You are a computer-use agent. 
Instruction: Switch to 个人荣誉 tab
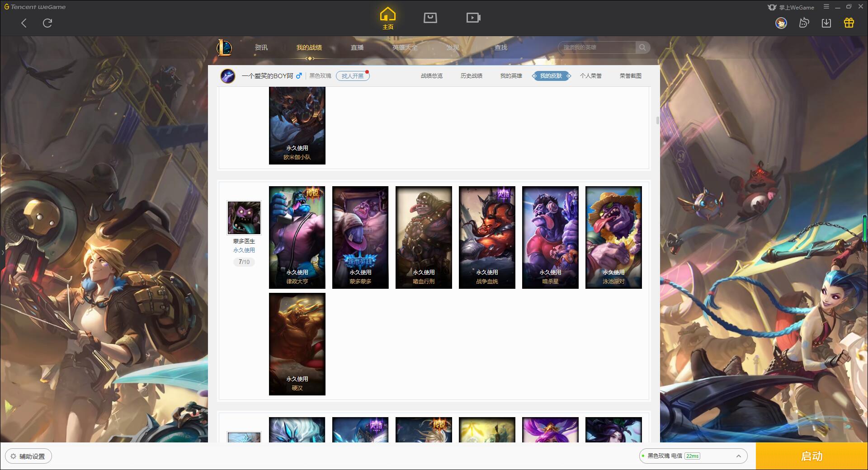[591, 76]
